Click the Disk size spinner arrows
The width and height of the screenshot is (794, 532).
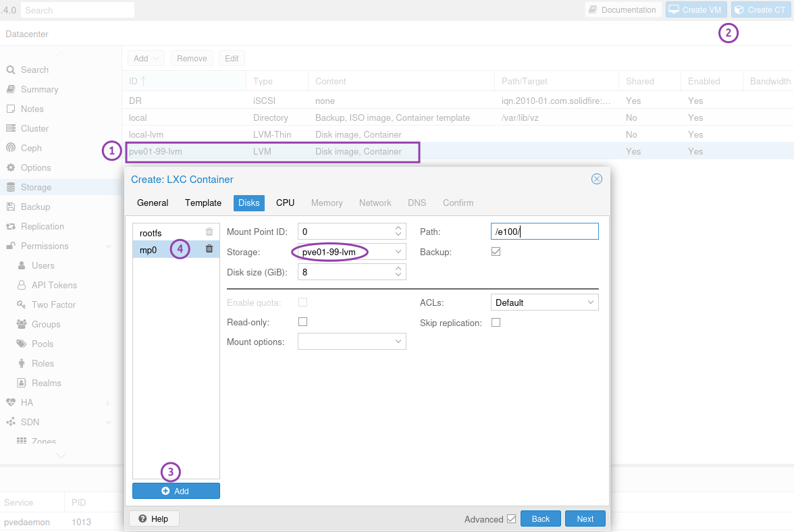398,272
